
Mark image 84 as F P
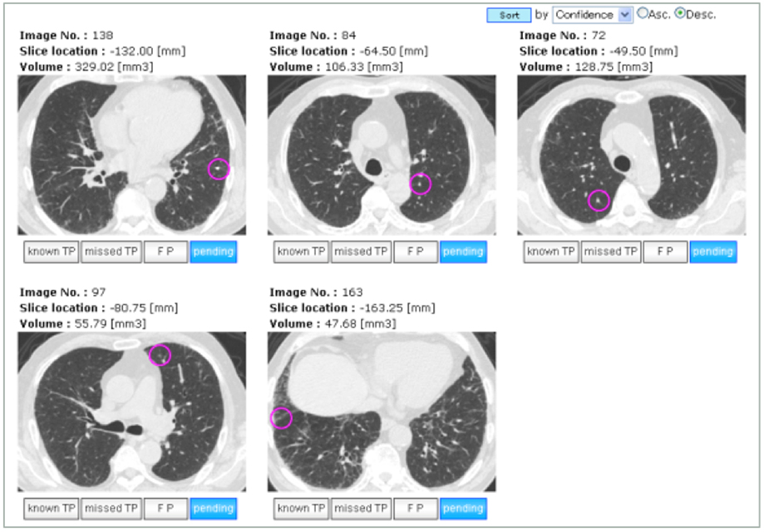tap(415, 252)
